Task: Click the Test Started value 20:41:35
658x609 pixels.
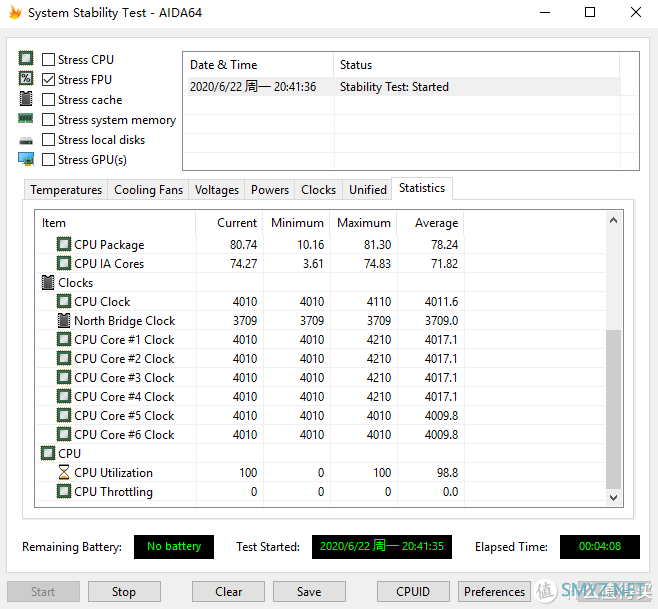Action: click(x=381, y=546)
